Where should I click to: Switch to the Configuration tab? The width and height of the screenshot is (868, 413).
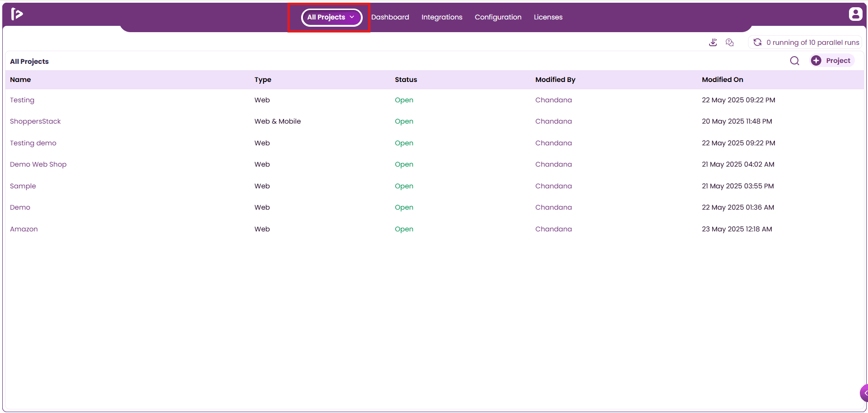point(498,17)
